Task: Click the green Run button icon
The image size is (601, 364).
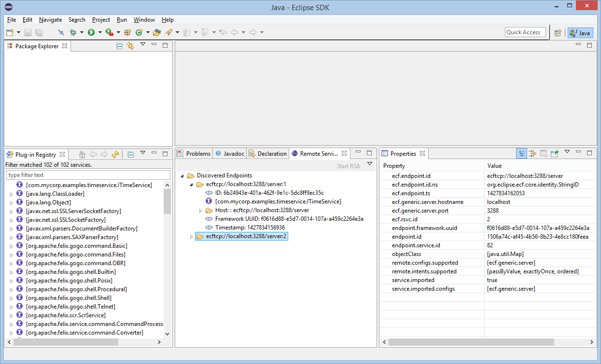Action: [91, 32]
